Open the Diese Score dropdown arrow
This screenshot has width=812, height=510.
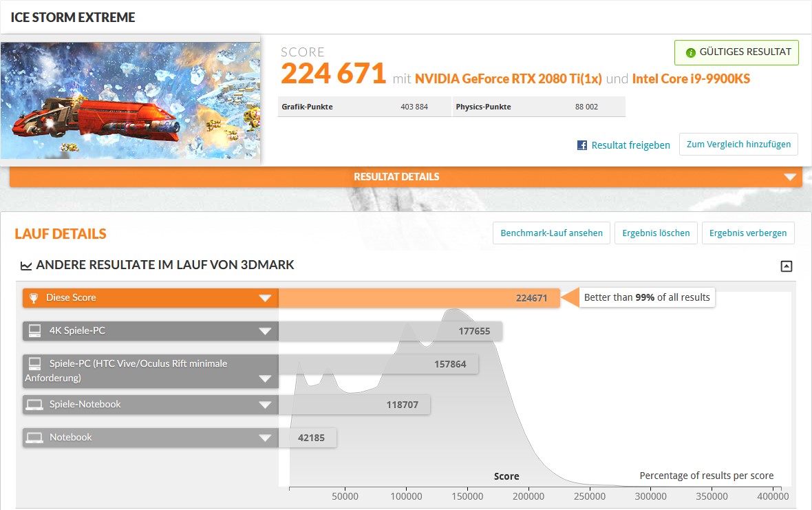[x=265, y=298]
